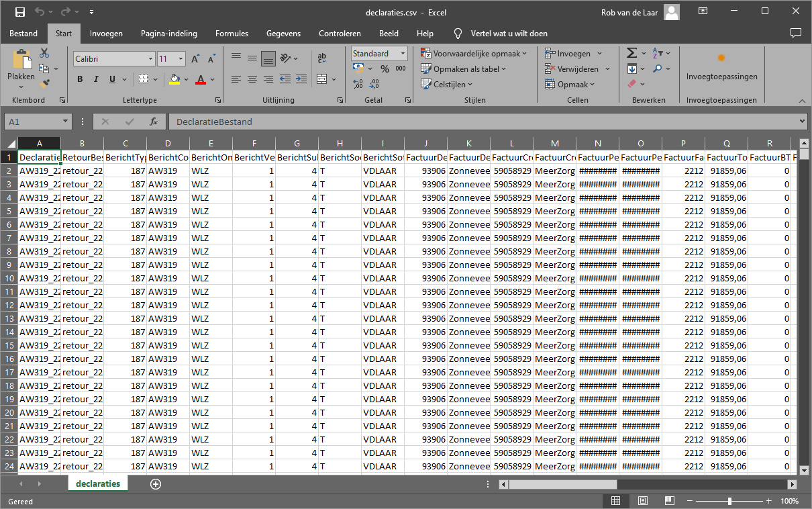
Task: Apply percent style to the cell
Action: (x=385, y=68)
